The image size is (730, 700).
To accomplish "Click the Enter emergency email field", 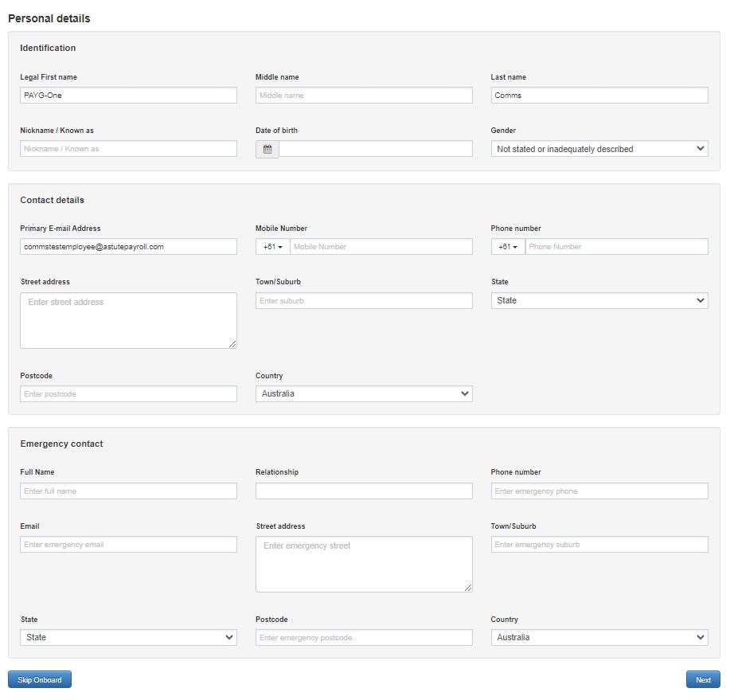I will [128, 545].
